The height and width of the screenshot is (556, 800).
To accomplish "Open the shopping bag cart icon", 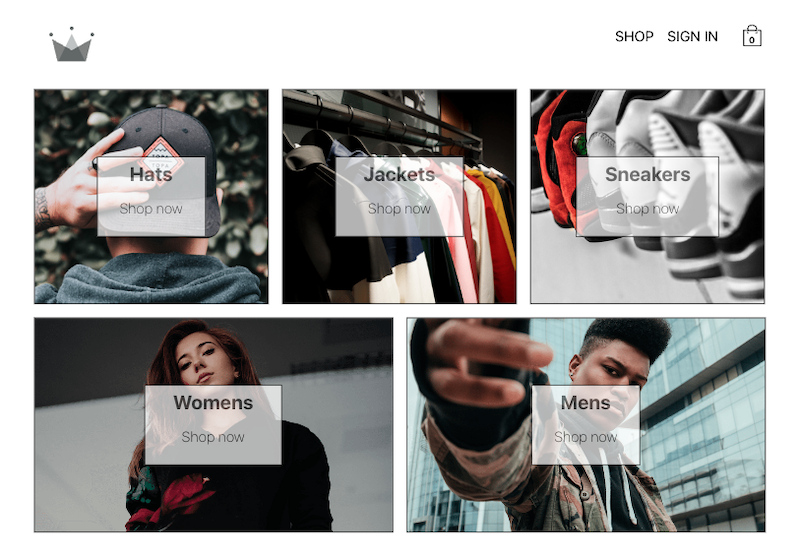I will click(x=752, y=36).
